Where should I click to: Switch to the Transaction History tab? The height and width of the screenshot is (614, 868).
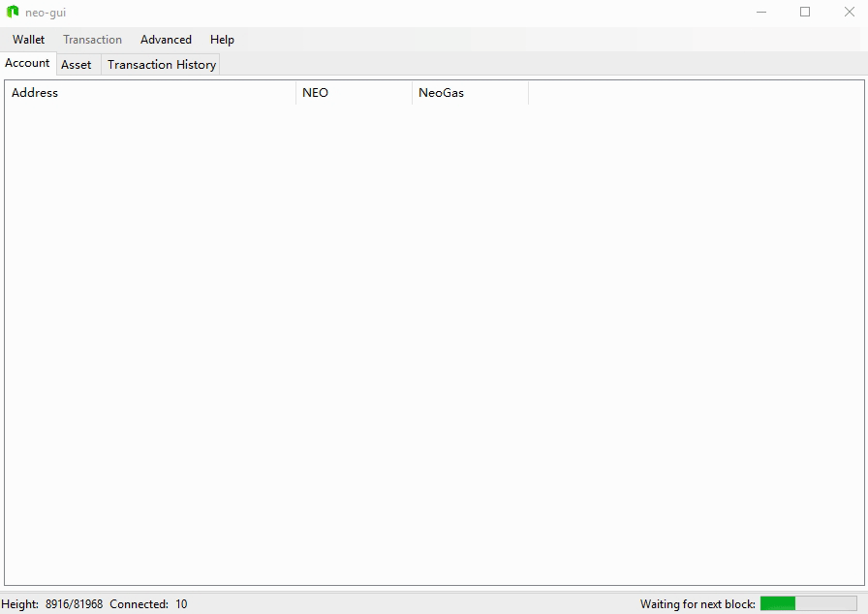pos(162,65)
